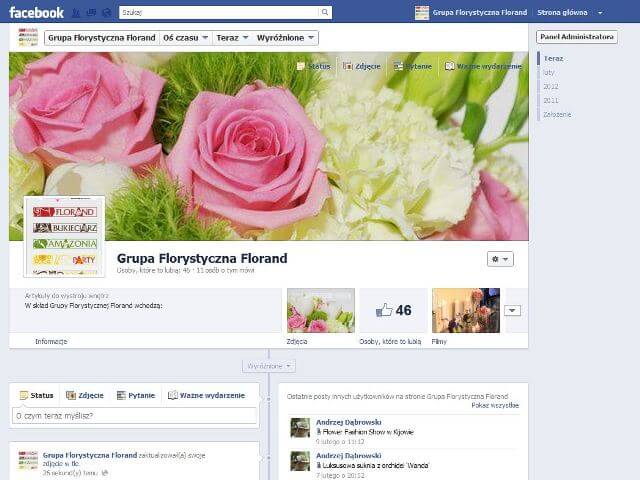The width and height of the screenshot is (640, 480).
Task: Open the Florand profile picture
Action: click(x=65, y=237)
